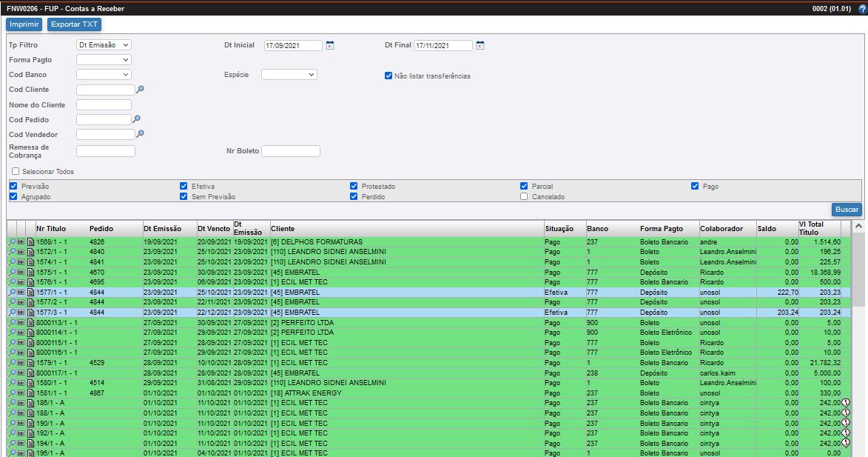
Task: Check the Selecionar Todos box
Action: tap(16, 171)
